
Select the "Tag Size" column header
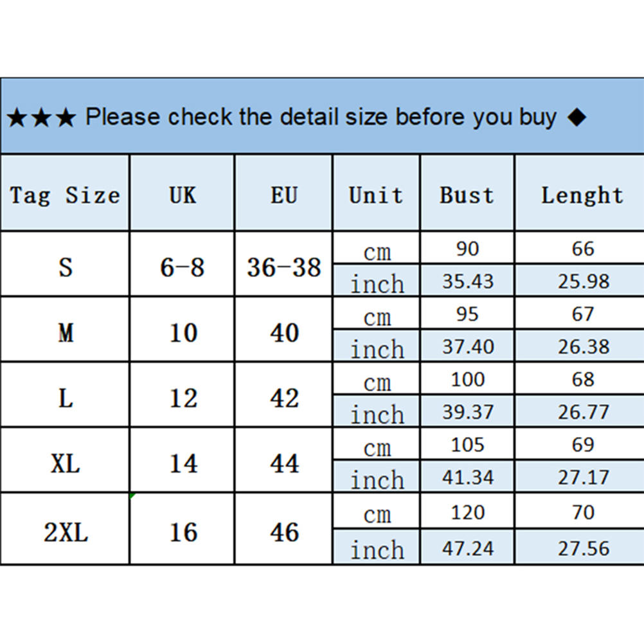(65, 195)
